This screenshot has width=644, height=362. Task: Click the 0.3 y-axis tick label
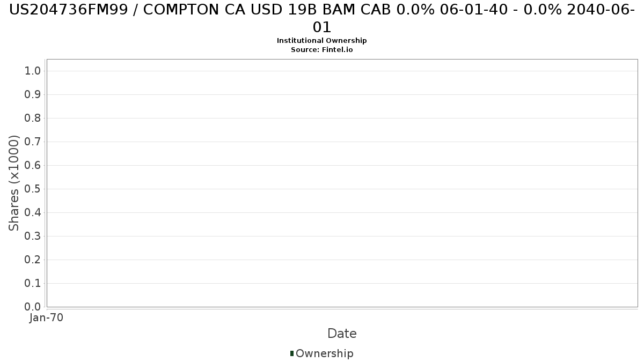33,237
